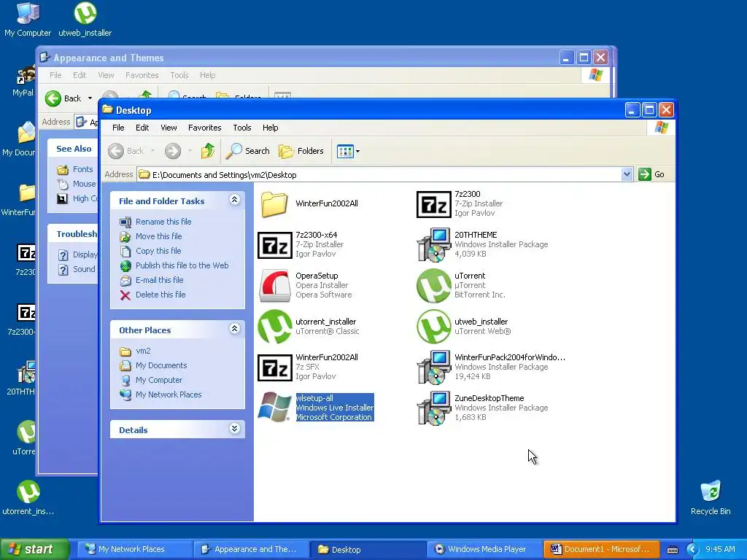Screen dimensions: 747x560
Task: Click E-mail this file link
Action: (x=160, y=280)
